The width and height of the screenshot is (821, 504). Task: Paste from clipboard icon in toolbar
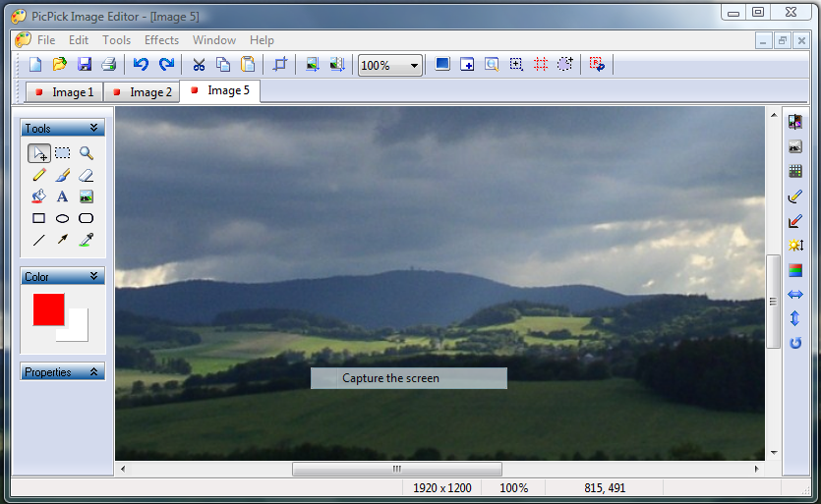pyautogui.click(x=248, y=65)
